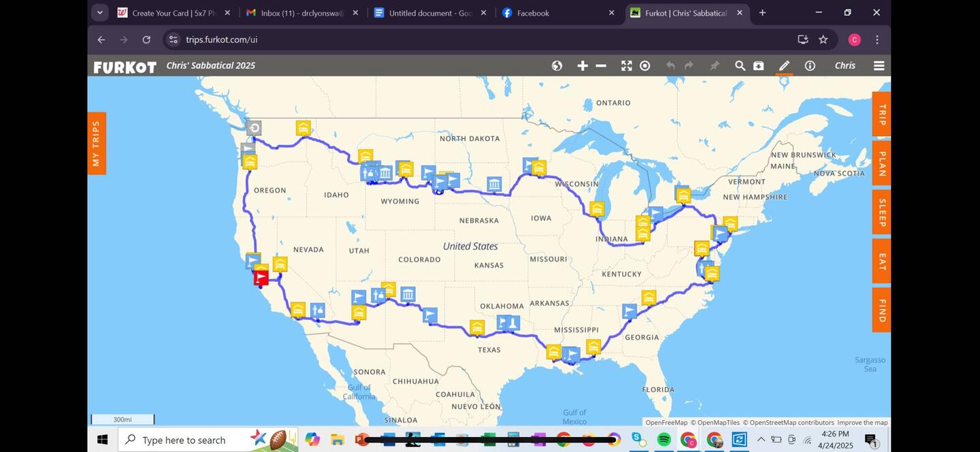Image resolution: width=980 pixels, height=452 pixels.
Task: Select the museum marker in New Mexico
Action: click(x=408, y=294)
